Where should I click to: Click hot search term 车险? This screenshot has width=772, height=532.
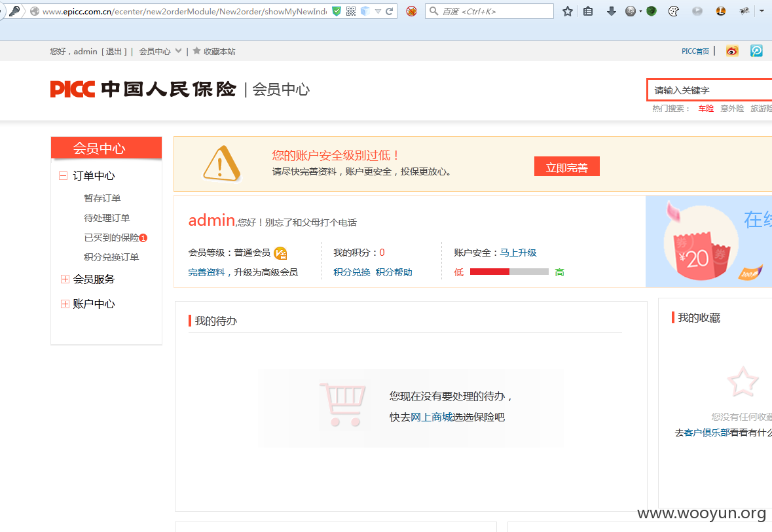[706, 108]
